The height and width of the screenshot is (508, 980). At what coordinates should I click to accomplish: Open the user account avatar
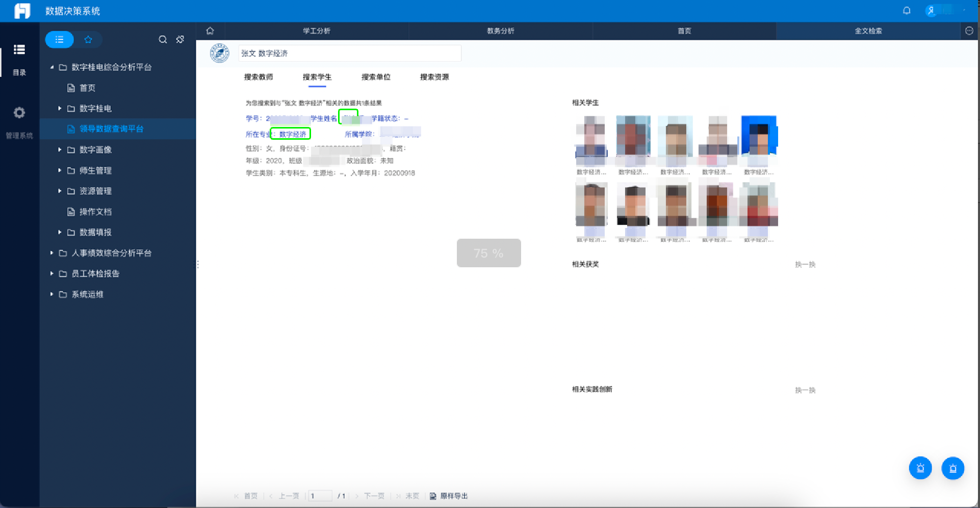click(931, 11)
